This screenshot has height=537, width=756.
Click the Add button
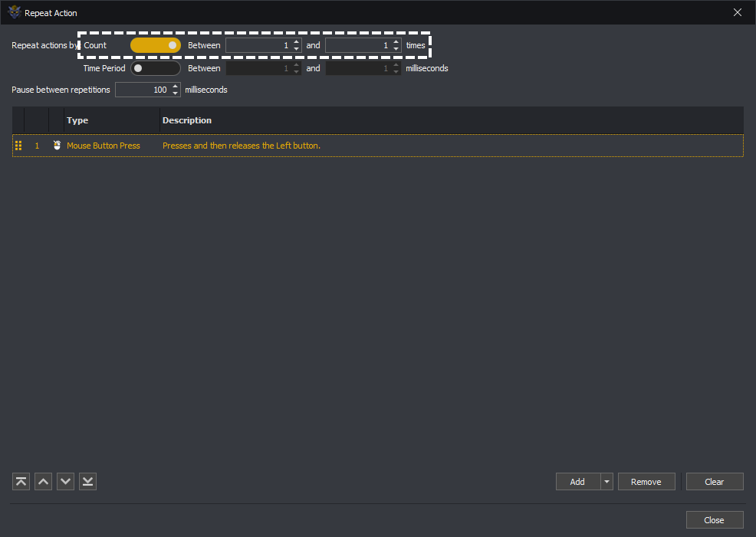pos(577,482)
